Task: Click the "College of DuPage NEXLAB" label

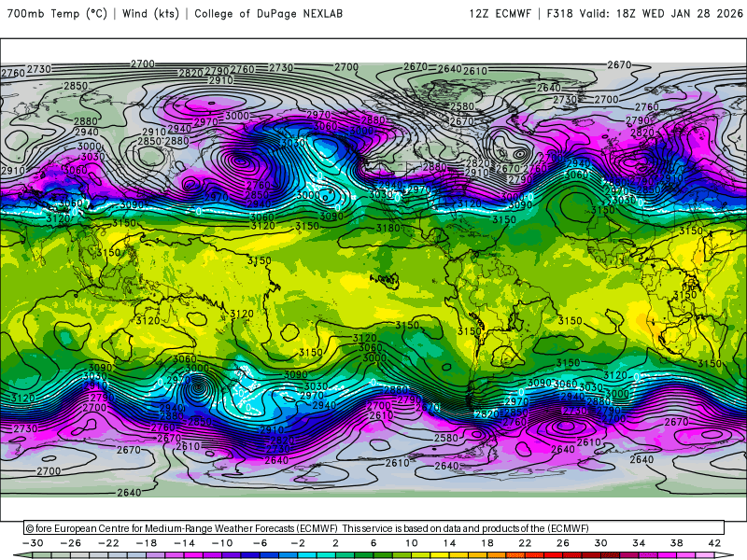Action: click(x=268, y=13)
